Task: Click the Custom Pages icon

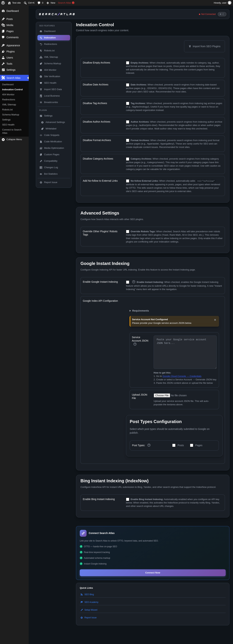Action: 41,155
